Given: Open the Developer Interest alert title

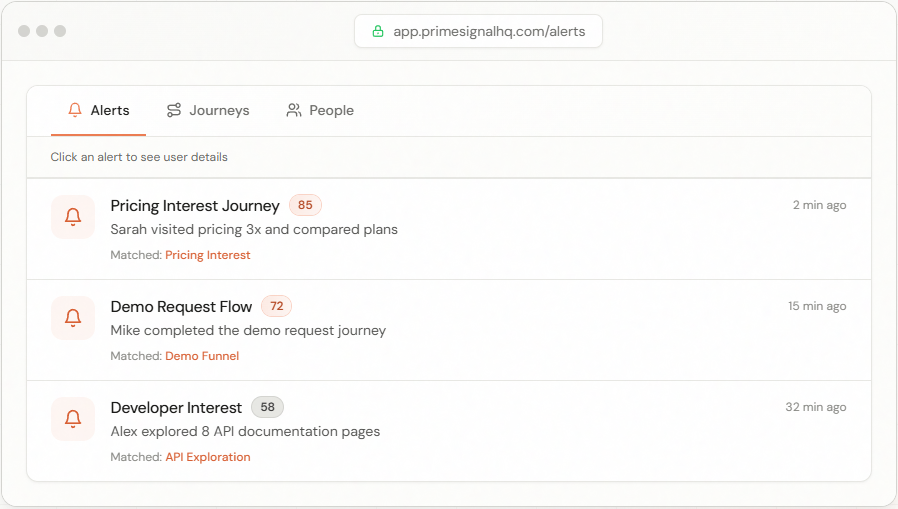Looking at the screenshot, I should point(176,408).
